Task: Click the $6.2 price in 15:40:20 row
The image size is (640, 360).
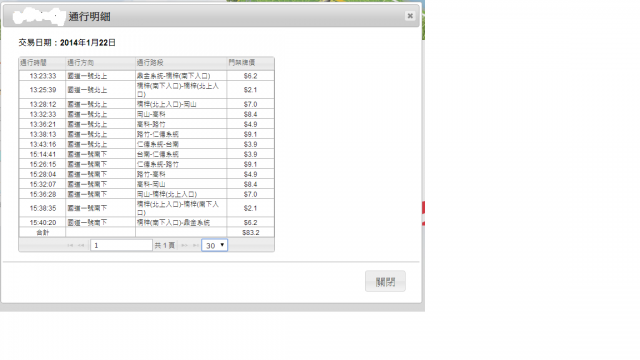Action: pos(250,222)
